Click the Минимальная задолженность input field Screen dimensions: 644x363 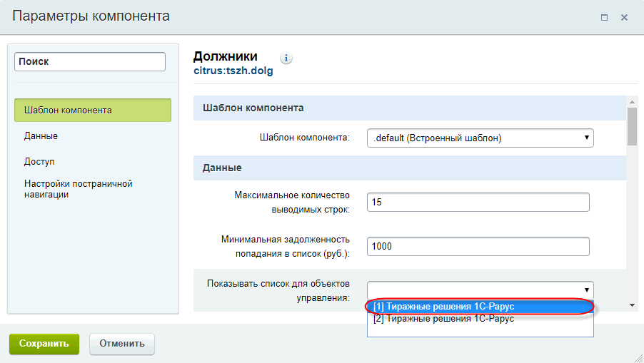tap(478, 246)
